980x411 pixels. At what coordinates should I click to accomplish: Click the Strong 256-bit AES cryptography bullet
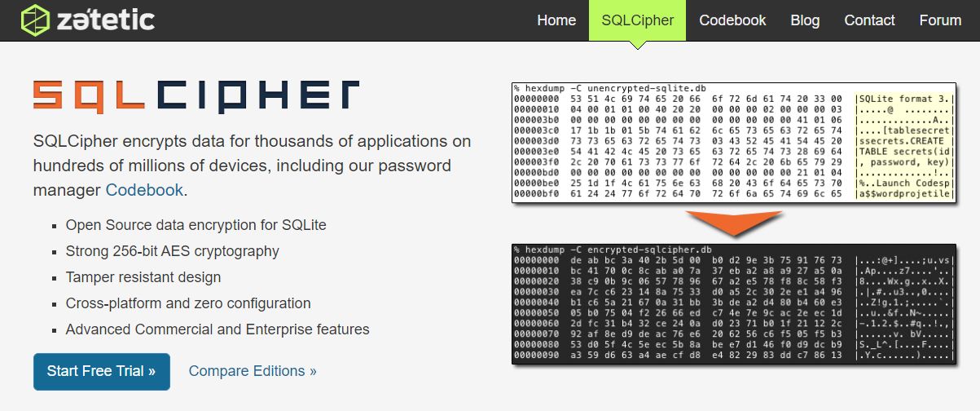click(172, 251)
